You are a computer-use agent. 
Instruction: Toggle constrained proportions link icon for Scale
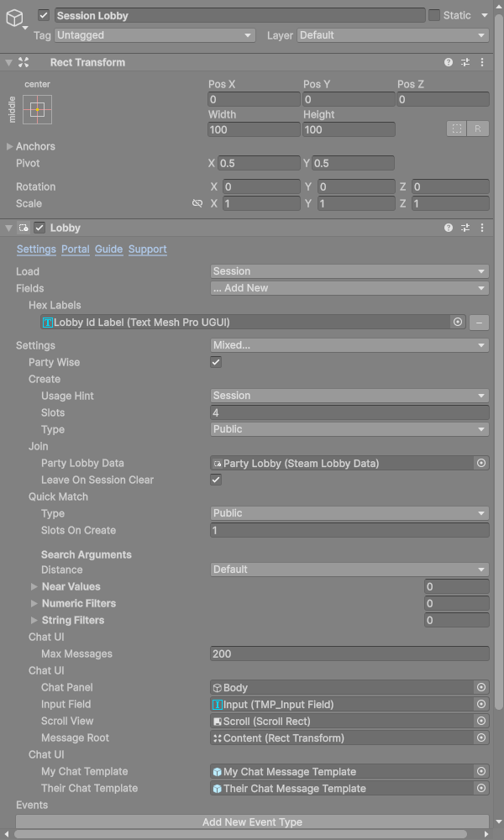click(197, 203)
